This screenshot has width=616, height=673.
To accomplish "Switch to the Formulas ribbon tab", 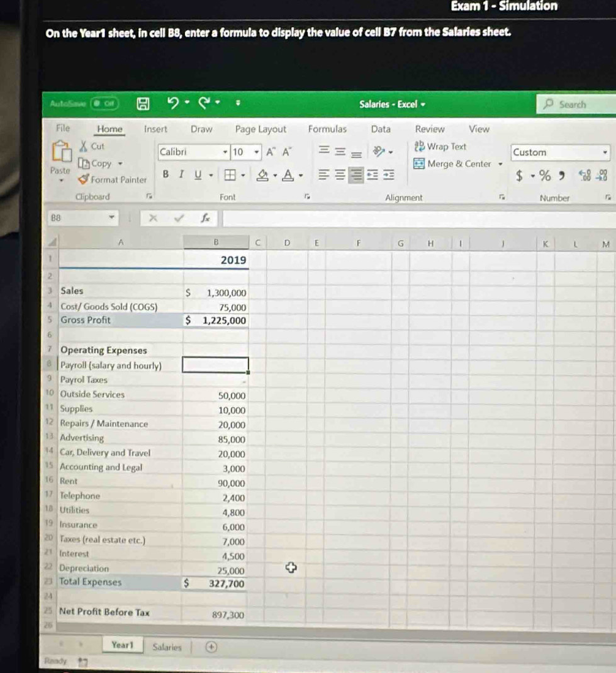I will pos(328,129).
